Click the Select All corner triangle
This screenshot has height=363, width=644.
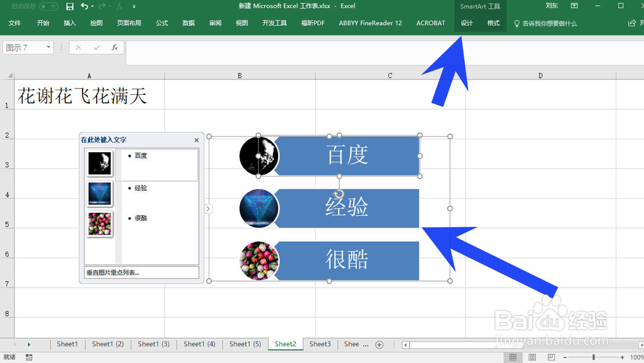click(10, 75)
